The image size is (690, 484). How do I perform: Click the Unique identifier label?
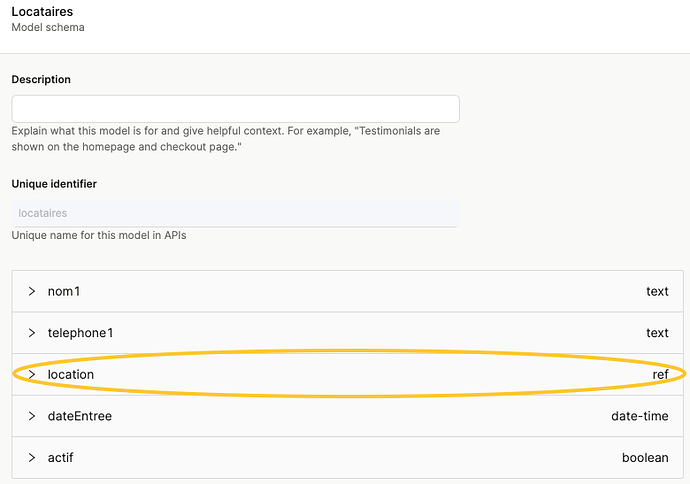pos(54,184)
